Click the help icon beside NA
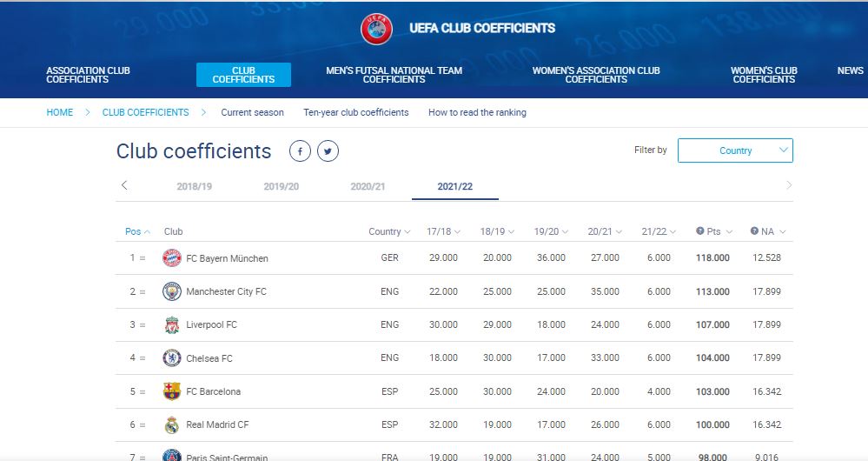Viewport: 868px width, 461px height. tap(754, 231)
